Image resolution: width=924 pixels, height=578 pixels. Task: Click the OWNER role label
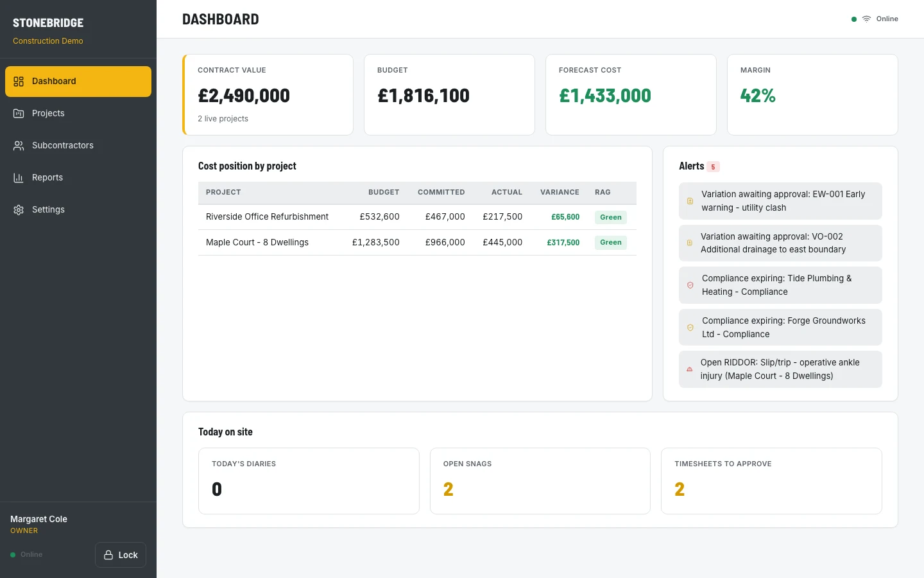click(24, 531)
